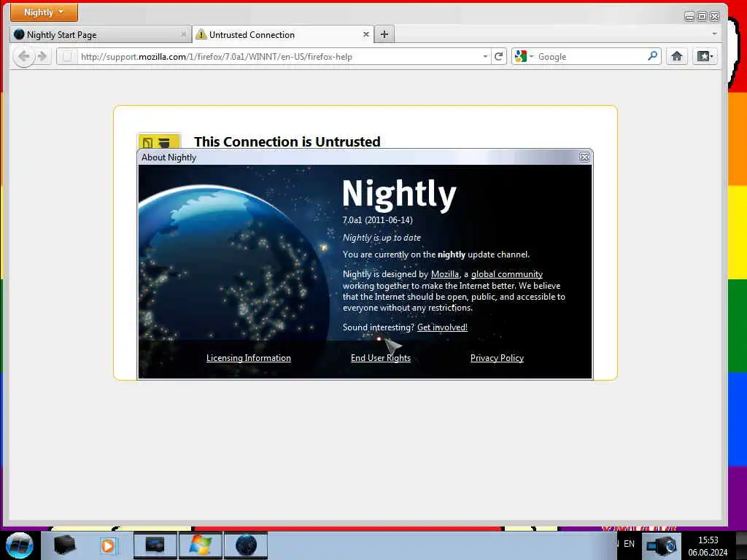Viewport: 747px width, 560px height.
Task: Switch to the Nightly Start Page tab
Action: pyautogui.click(x=101, y=35)
